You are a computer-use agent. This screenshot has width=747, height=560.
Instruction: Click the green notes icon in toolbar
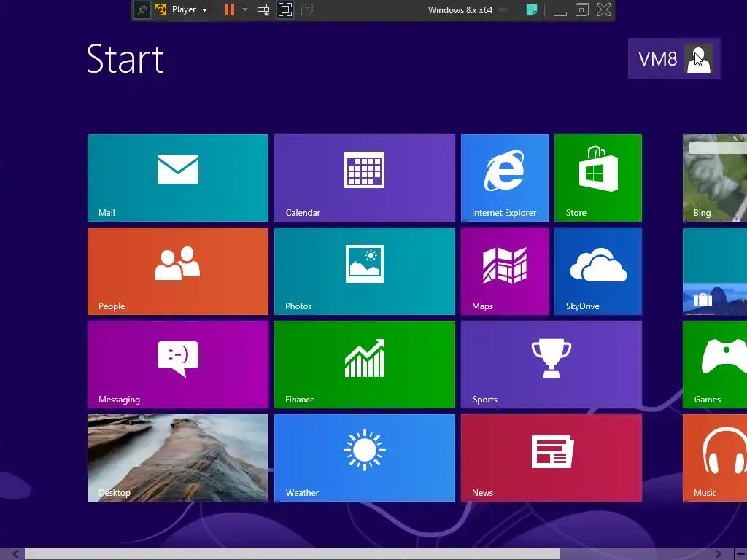click(532, 9)
